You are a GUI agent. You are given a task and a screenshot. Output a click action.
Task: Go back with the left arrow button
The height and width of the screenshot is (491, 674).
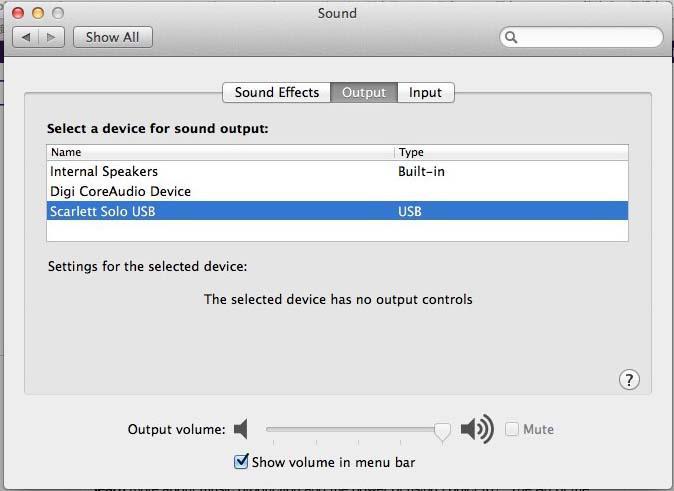27,37
